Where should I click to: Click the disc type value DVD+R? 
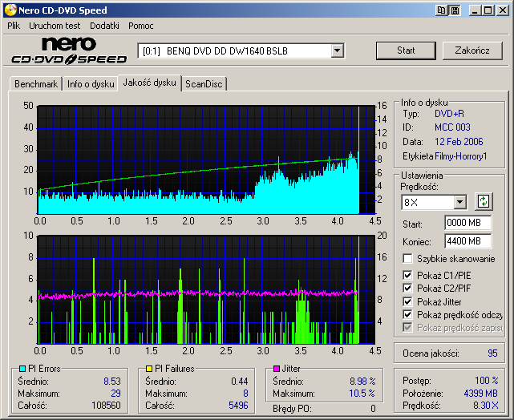pyautogui.click(x=449, y=114)
